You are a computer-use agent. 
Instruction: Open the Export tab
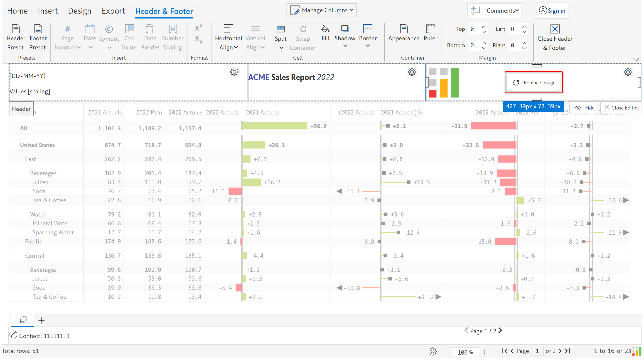tap(113, 11)
